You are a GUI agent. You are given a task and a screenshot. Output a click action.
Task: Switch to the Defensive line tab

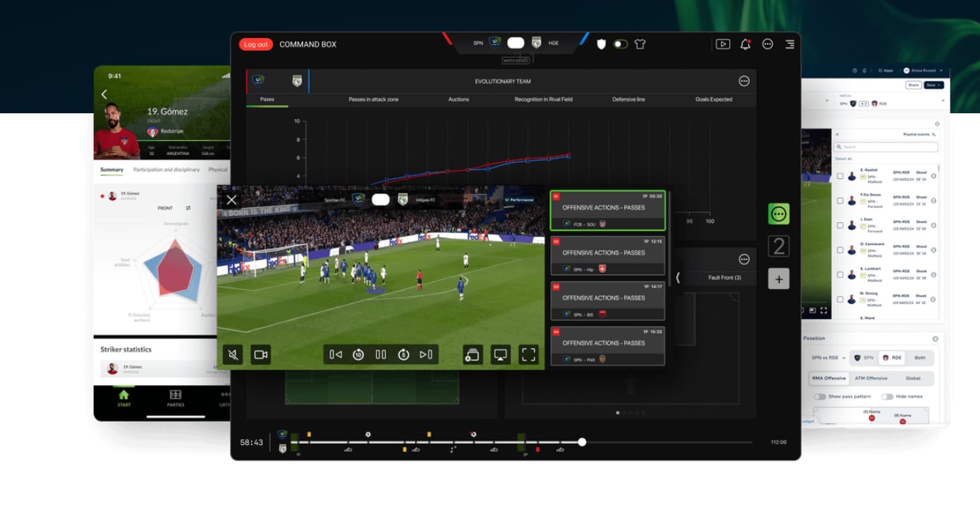[629, 99]
